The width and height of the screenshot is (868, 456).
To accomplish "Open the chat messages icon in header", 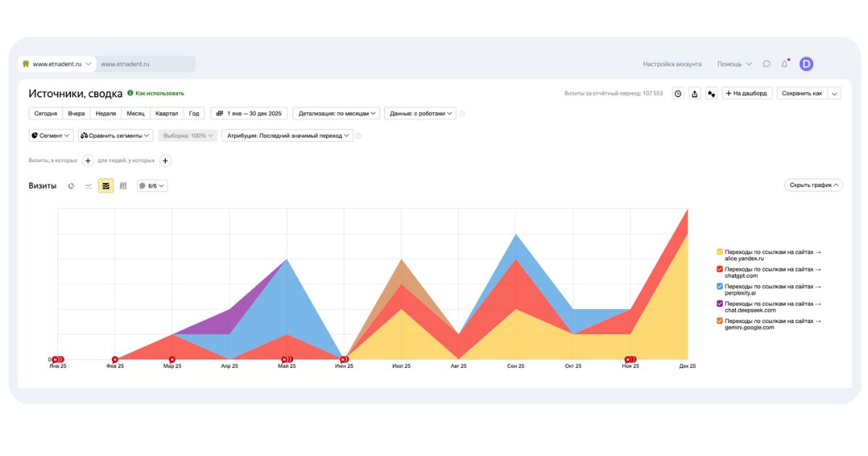I will [x=767, y=64].
